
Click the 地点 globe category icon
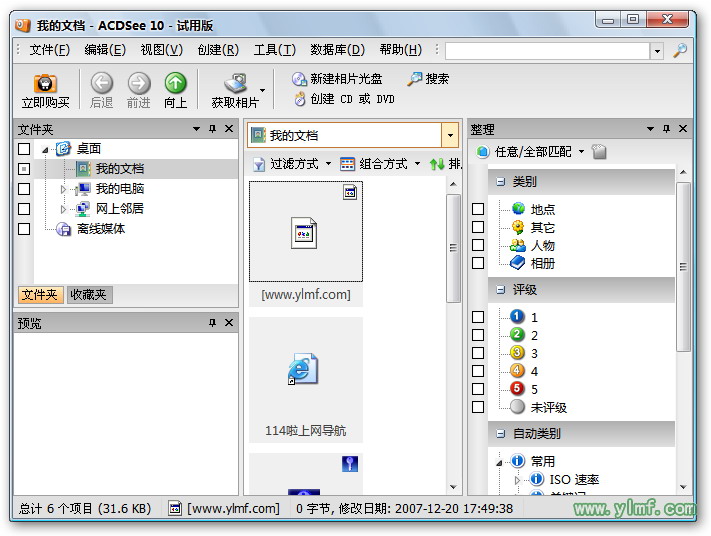click(518, 209)
